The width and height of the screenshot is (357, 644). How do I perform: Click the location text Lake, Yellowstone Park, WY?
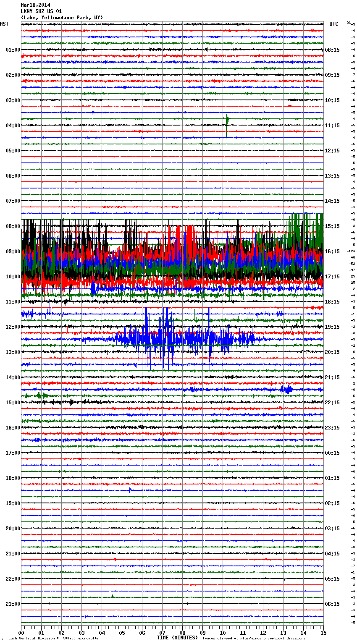coord(62,18)
